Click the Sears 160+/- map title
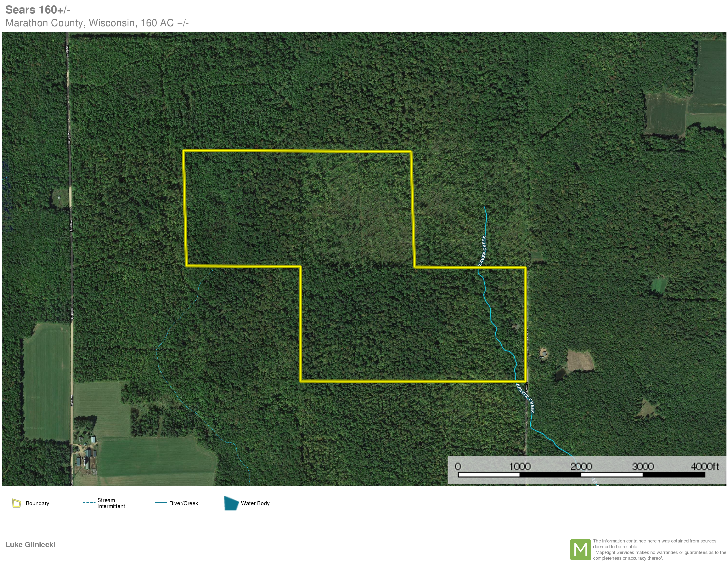Viewport: 728px width, 563px height. pyautogui.click(x=38, y=10)
